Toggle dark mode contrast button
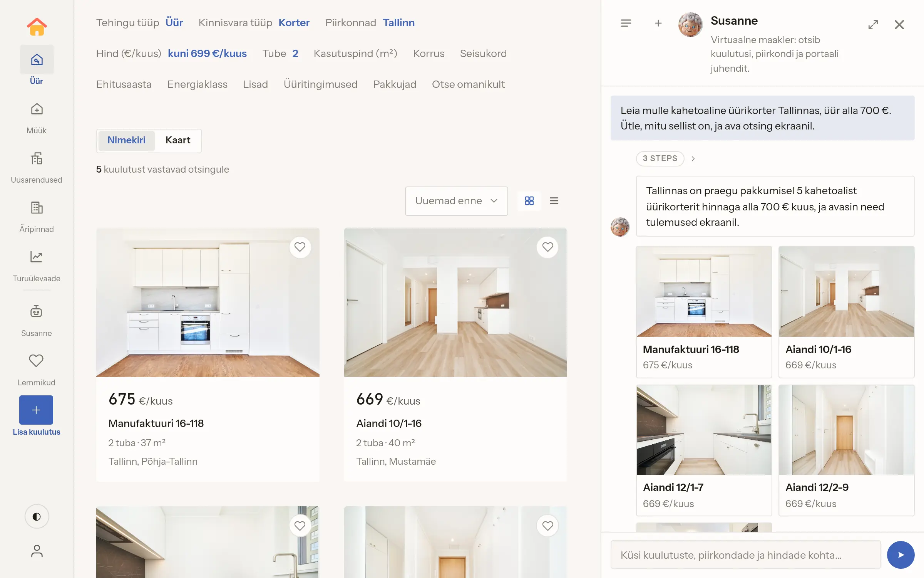The height and width of the screenshot is (578, 924). click(x=37, y=516)
